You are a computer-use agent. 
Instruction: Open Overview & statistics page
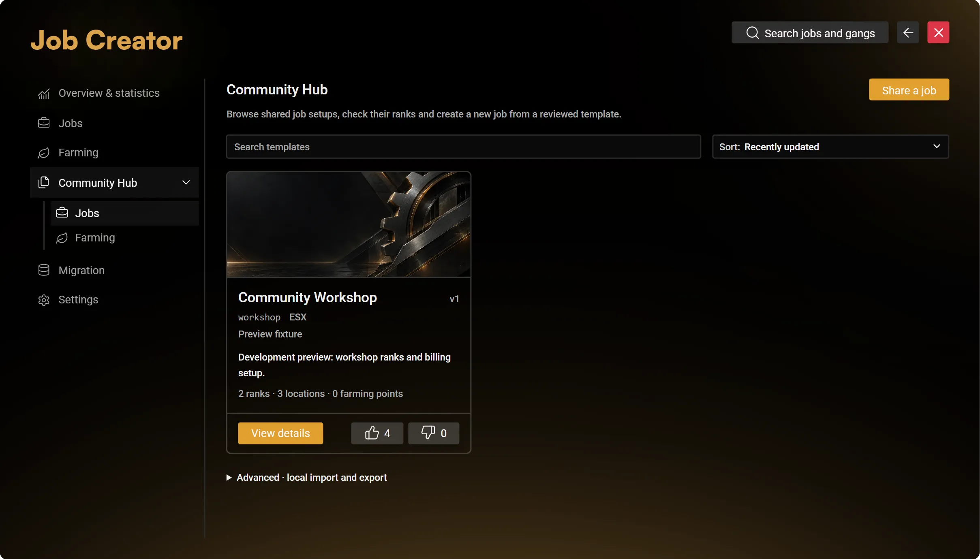pyautogui.click(x=114, y=93)
